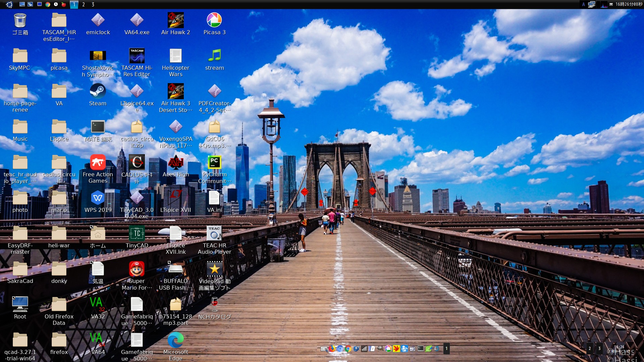
Task: Open the TinyCAD application icon
Action: [137, 234]
